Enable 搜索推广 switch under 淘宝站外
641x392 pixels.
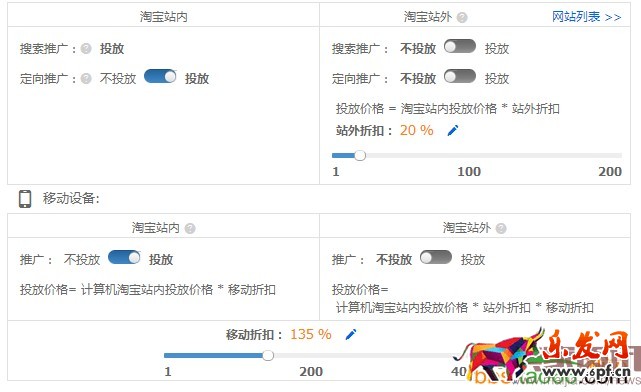coord(460,47)
